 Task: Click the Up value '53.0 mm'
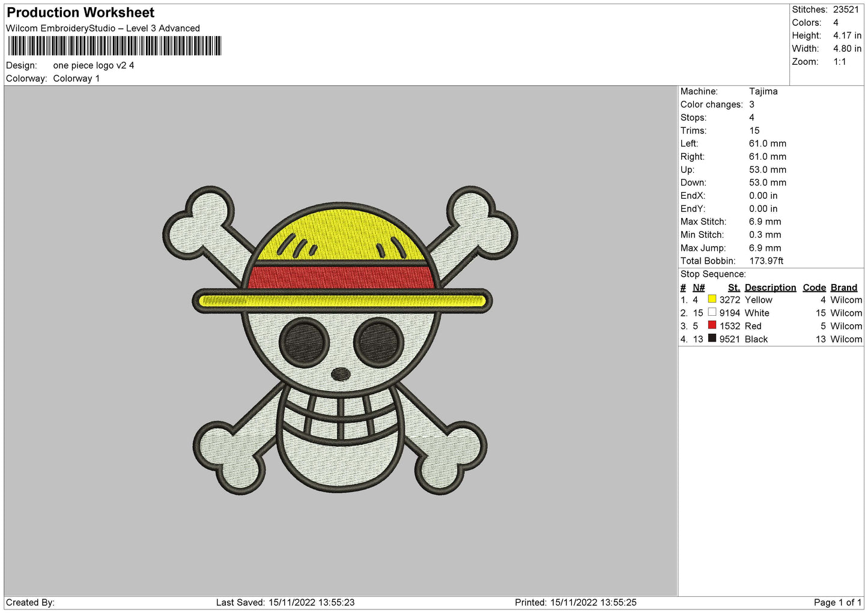[x=768, y=170]
